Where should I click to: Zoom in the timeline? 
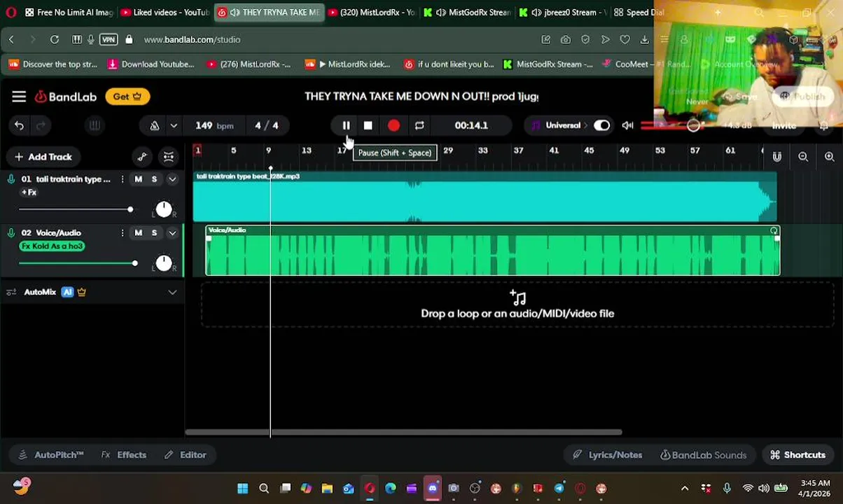point(829,157)
